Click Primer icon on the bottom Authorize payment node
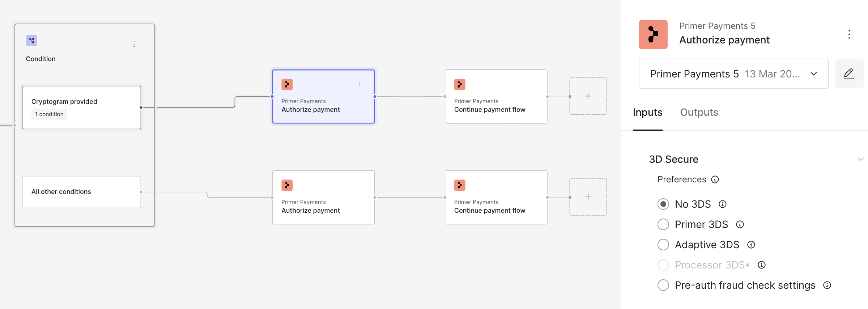This screenshot has width=868, height=309. click(287, 185)
